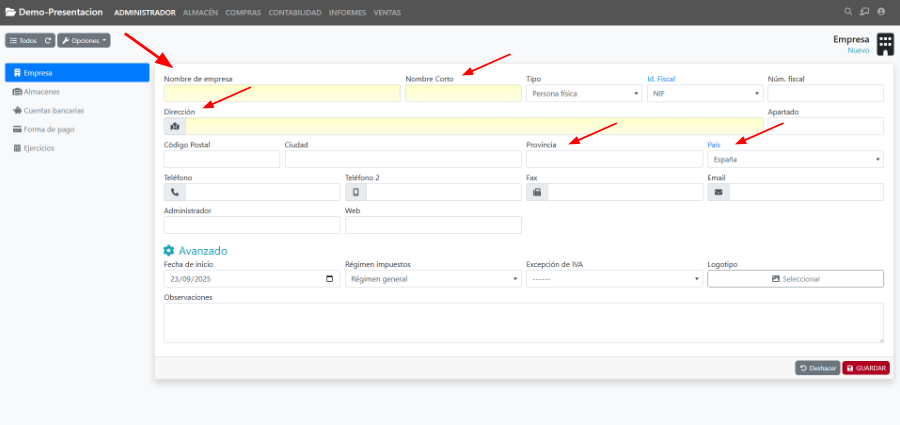
Task: Expand the Tipo dropdown
Action: 584,93
